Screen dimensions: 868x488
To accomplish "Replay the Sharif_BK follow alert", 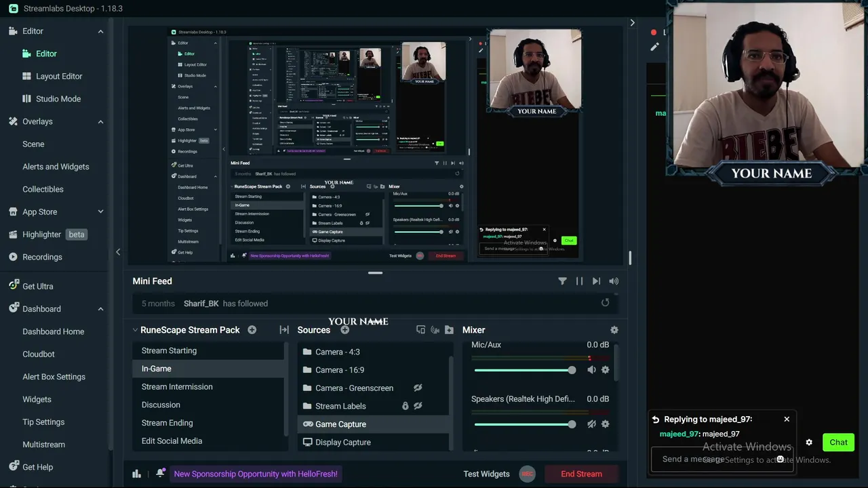I will point(605,303).
